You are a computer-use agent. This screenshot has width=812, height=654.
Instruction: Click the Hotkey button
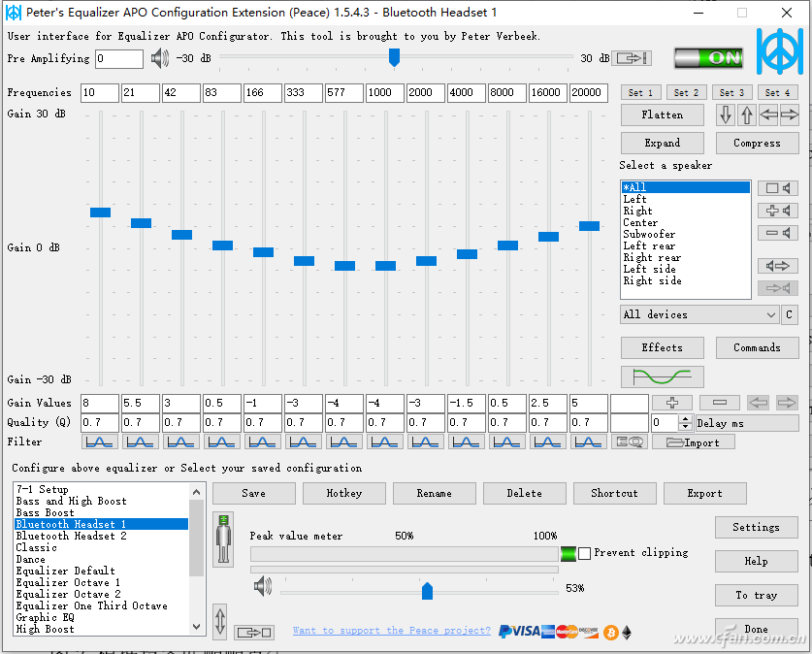[344, 494]
